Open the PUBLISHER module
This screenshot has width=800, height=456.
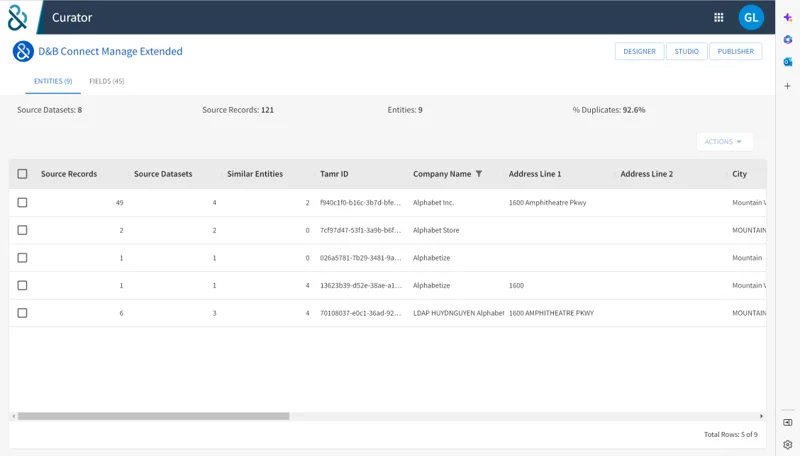click(736, 52)
